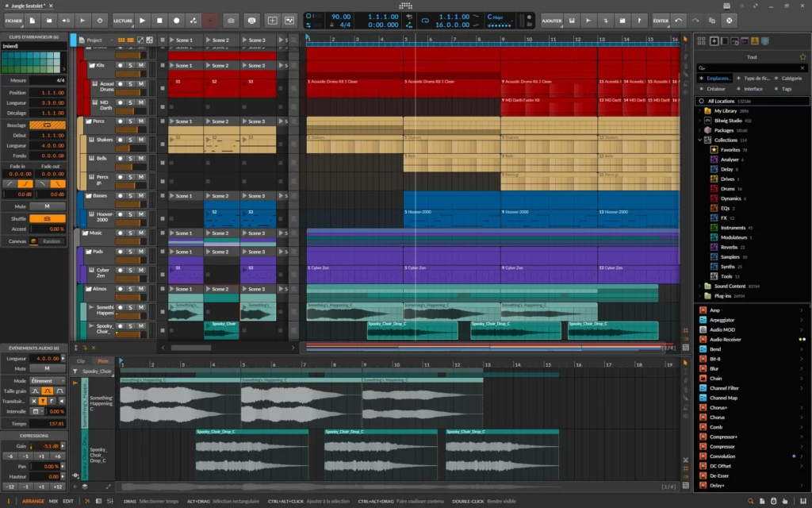Toggle clip Mute M in arranger clips panel
Viewport: 812px width, 508px height.
click(47, 206)
